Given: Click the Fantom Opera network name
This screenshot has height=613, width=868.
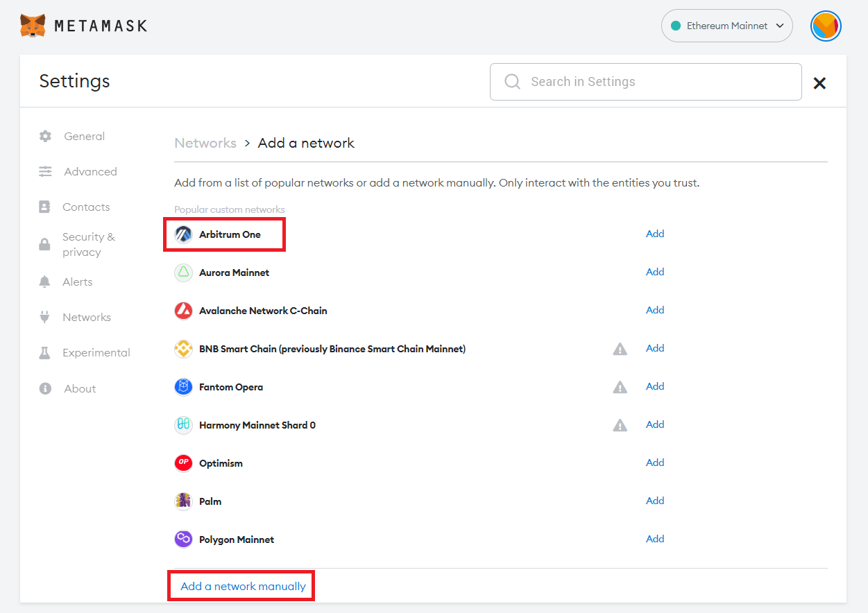Looking at the screenshot, I should (x=231, y=387).
